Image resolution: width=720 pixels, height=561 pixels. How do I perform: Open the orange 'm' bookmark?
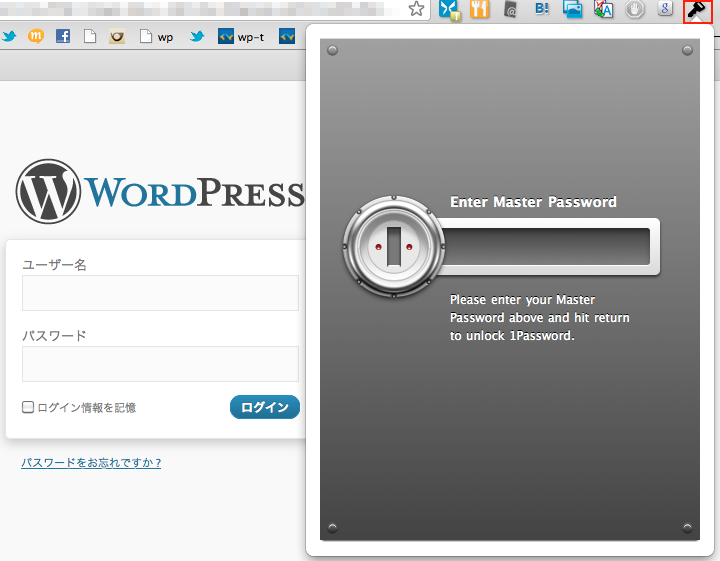coord(36,36)
